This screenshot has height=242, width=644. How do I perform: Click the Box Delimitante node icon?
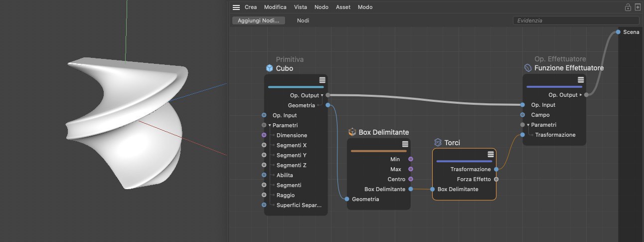(x=352, y=132)
